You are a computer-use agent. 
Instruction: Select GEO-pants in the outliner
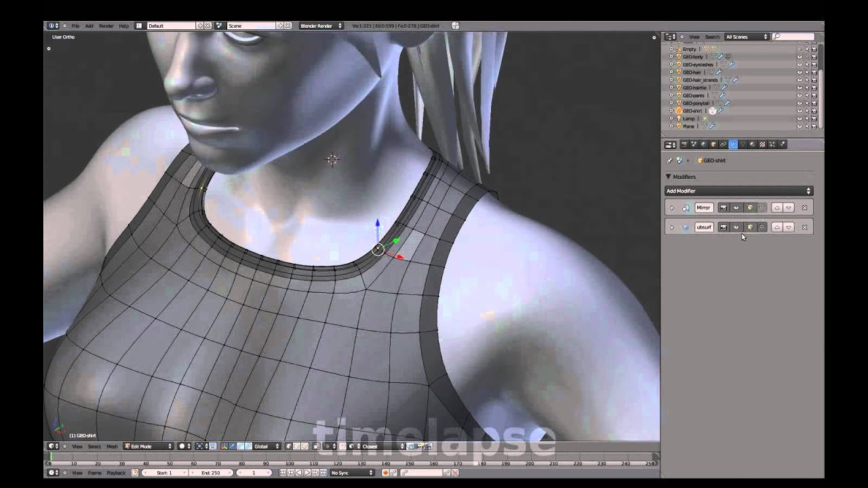coord(694,96)
